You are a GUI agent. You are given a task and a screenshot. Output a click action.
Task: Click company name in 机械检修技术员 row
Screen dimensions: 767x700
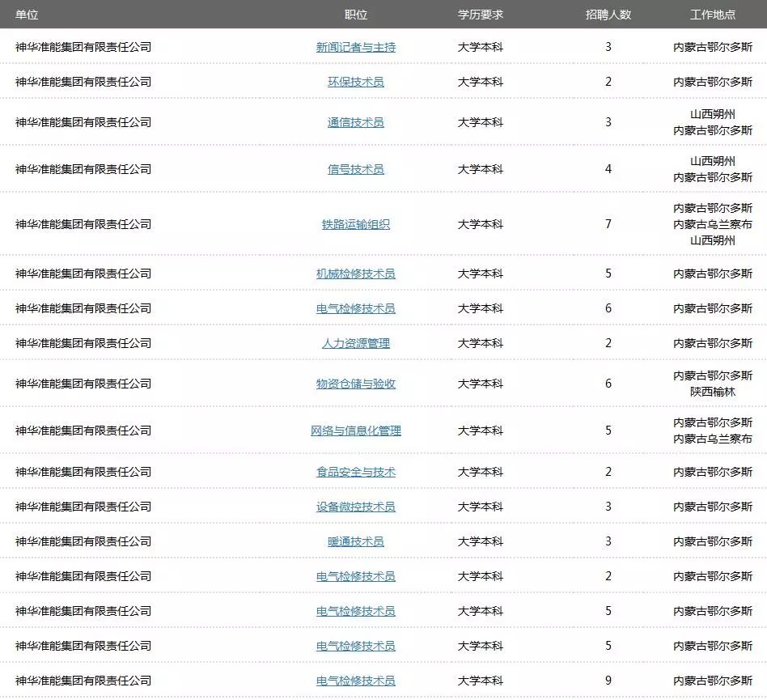tap(83, 274)
